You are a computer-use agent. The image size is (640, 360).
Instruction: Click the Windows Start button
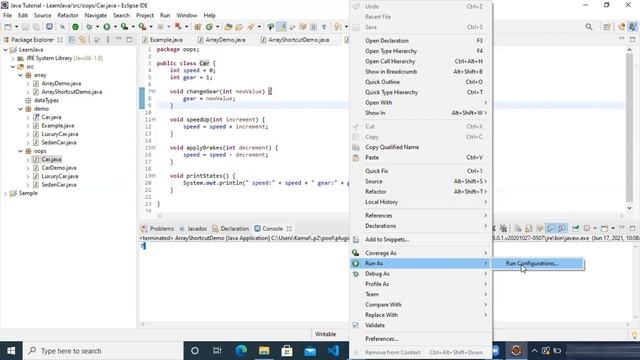11,351
